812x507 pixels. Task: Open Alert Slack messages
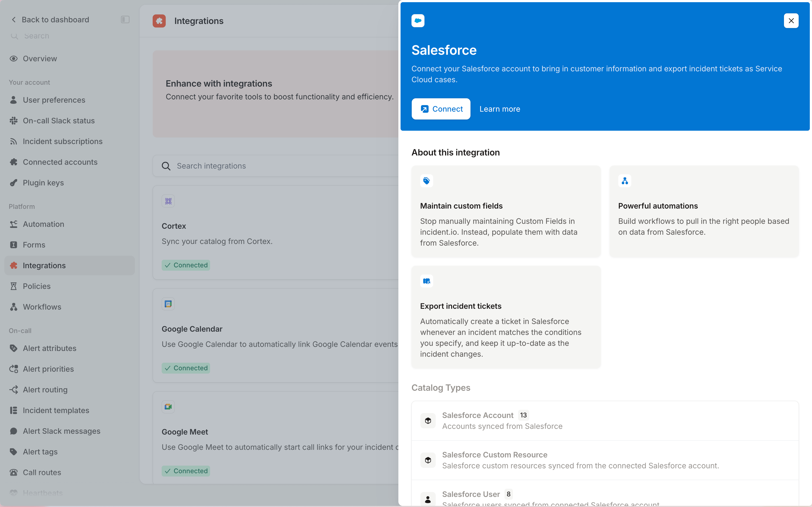tap(69, 431)
